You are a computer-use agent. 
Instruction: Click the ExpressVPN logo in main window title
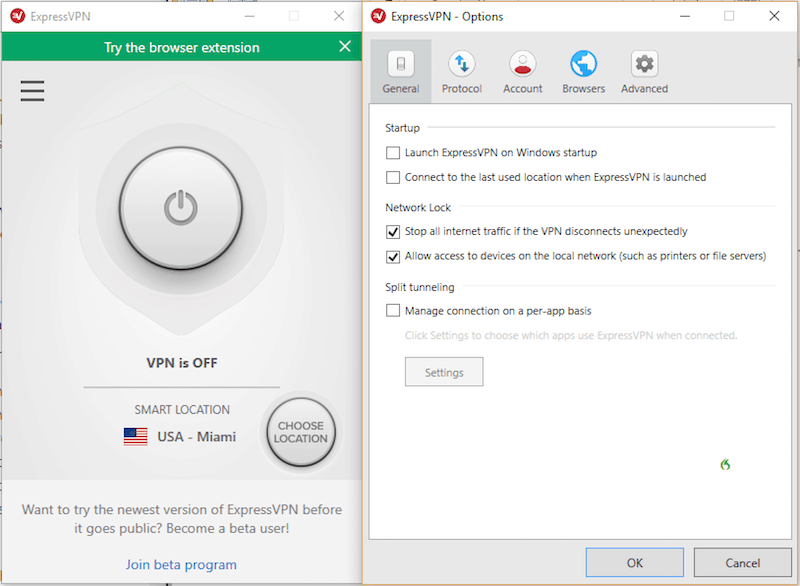click(17, 16)
